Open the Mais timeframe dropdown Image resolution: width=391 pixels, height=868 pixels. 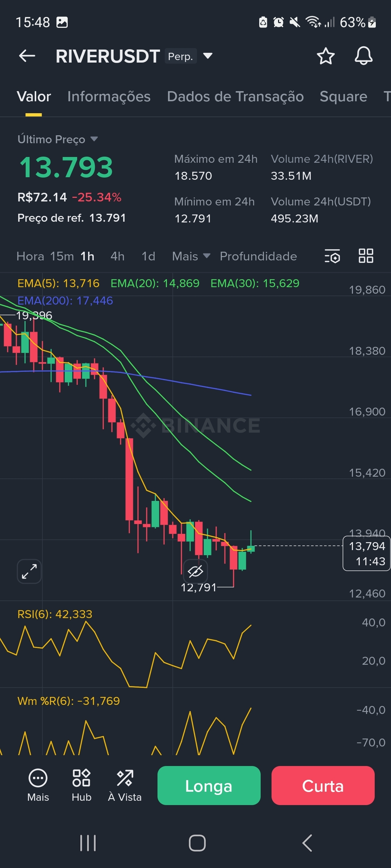[x=191, y=256]
